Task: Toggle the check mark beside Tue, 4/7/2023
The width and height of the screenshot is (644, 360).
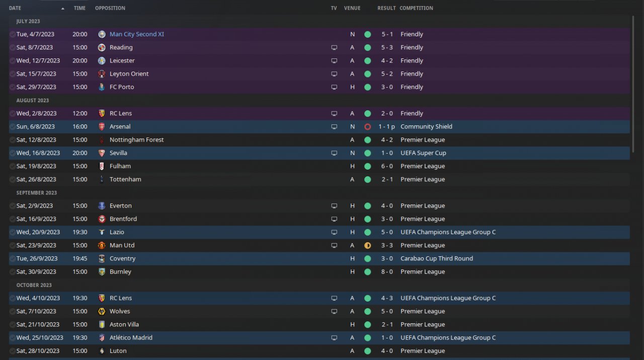Action: pos(13,35)
